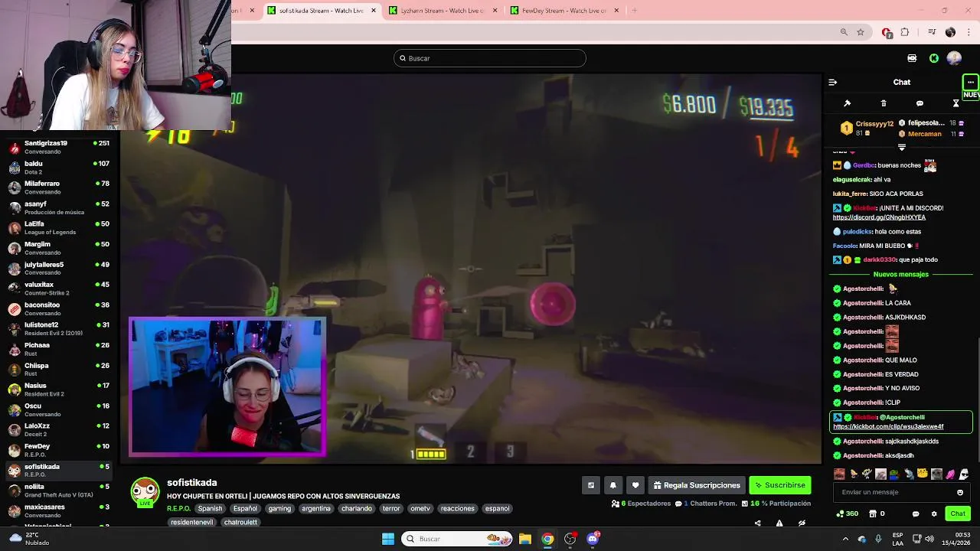980x551 pixels.
Task: Click the 360 channel points balance
Action: coord(847,514)
